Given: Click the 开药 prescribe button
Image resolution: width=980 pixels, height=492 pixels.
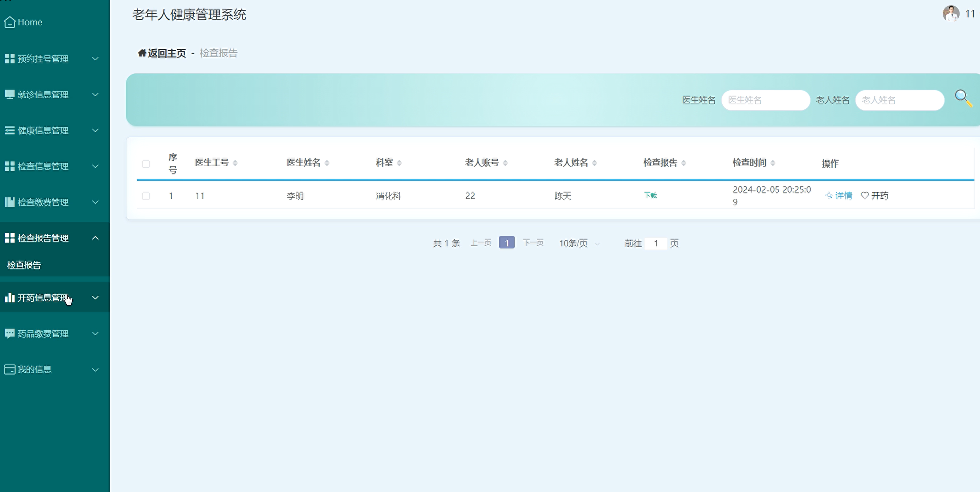Looking at the screenshot, I should point(874,196).
